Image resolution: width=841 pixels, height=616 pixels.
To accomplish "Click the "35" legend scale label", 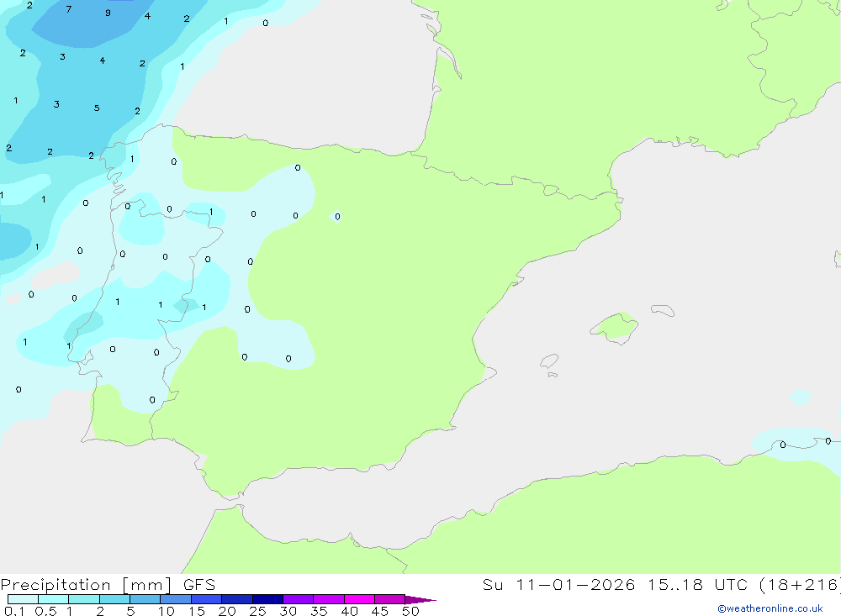I will click(319, 611).
